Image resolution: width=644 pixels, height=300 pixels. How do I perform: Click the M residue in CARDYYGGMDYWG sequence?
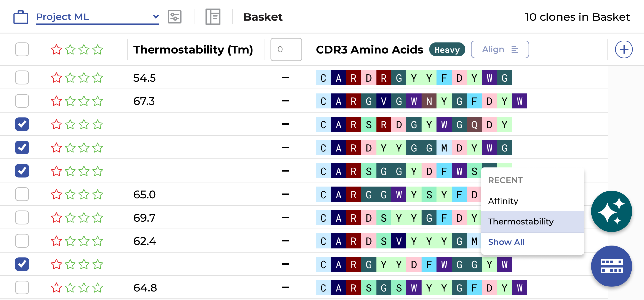(x=444, y=148)
